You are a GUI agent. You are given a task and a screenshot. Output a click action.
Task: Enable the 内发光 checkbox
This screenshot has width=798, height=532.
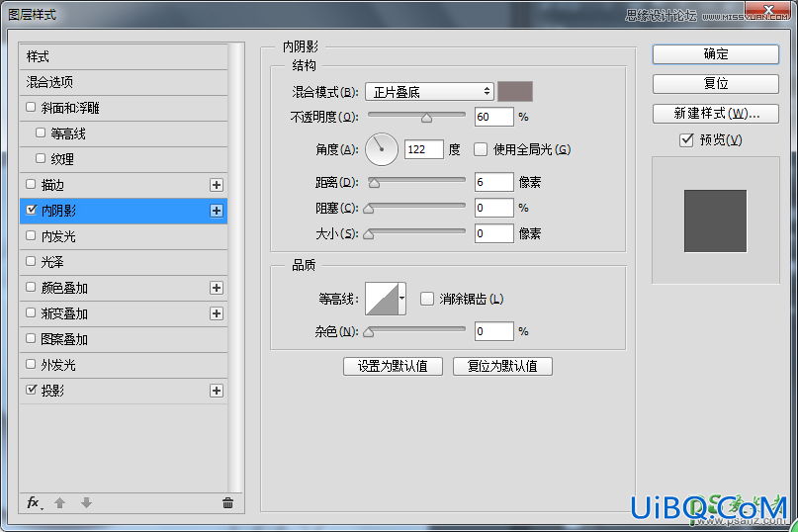pyautogui.click(x=31, y=235)
